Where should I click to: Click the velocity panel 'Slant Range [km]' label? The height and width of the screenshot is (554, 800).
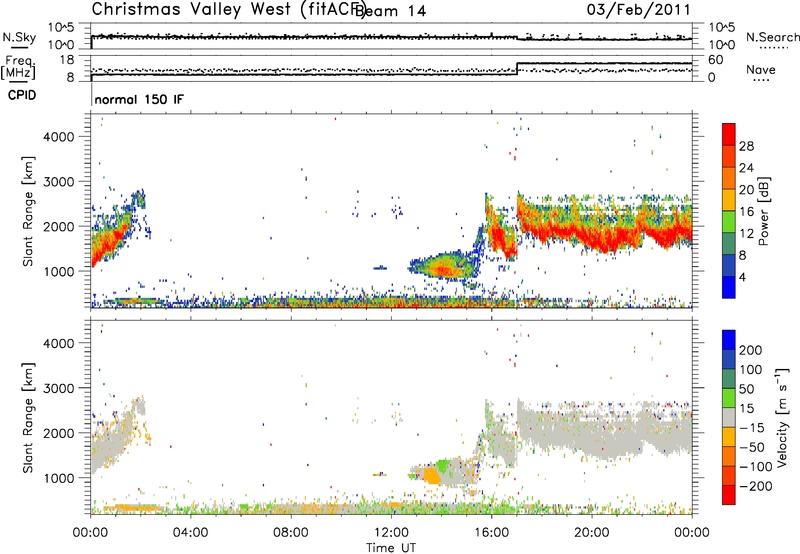[28, 417]
